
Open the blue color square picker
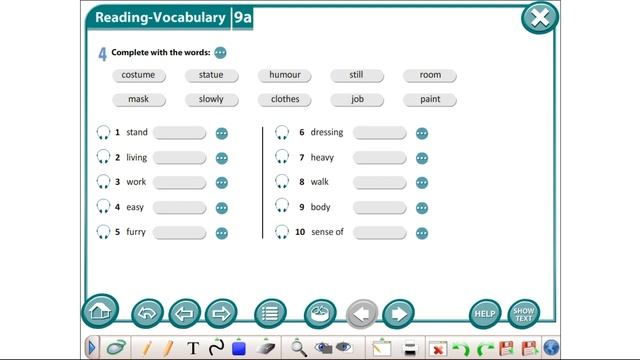[239, 348]
